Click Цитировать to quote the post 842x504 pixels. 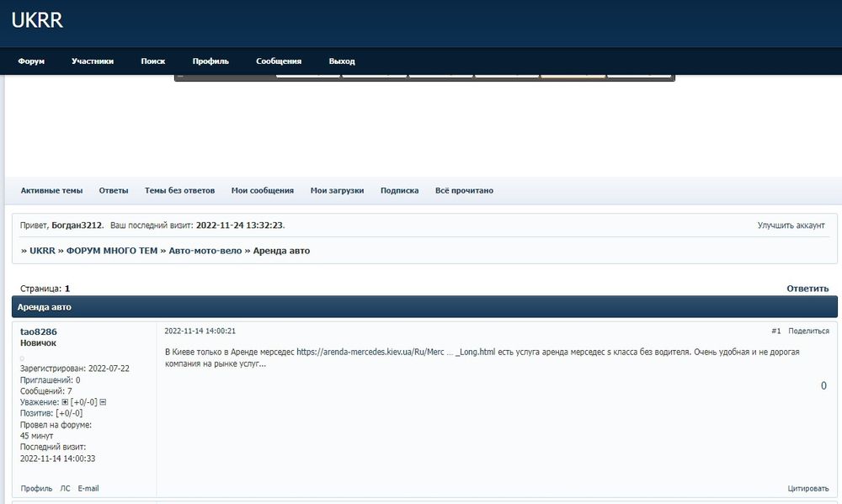pyautogui.click(x=808, y=489)
